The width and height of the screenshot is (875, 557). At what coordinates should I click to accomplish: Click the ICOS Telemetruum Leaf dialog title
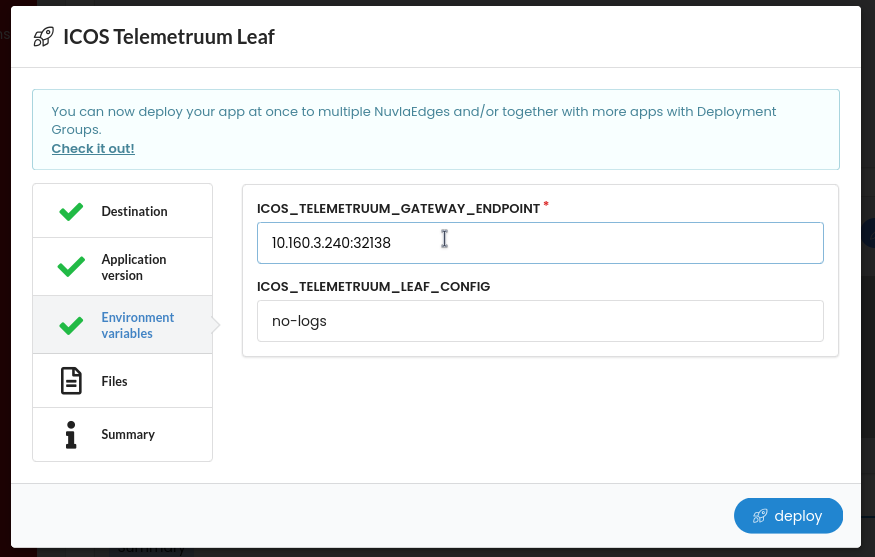[x=169, y=37]
